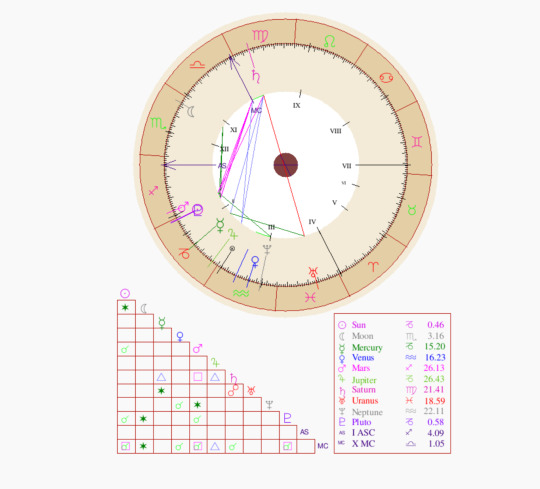The width and height of the screenshot is (540, 489).
Task: Select the Pluto header glyph in aspect grid
Action: tap(287, 418)
